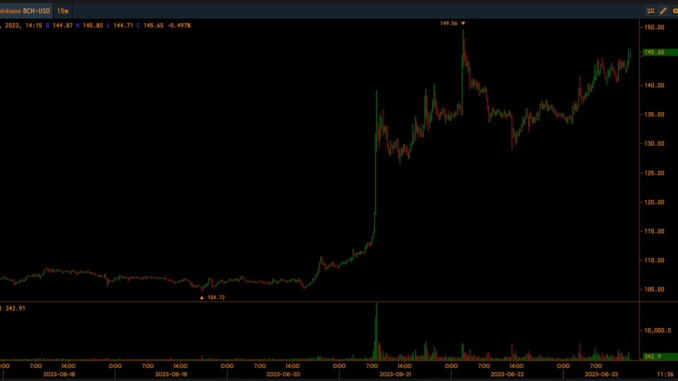
Task: Click the 2023-06-23 date label
Action: click(601, 374)
